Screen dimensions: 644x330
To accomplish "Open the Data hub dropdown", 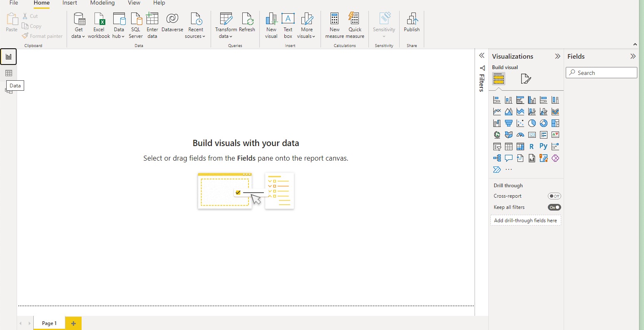I will pyautogui.click(x=119, y=25).
